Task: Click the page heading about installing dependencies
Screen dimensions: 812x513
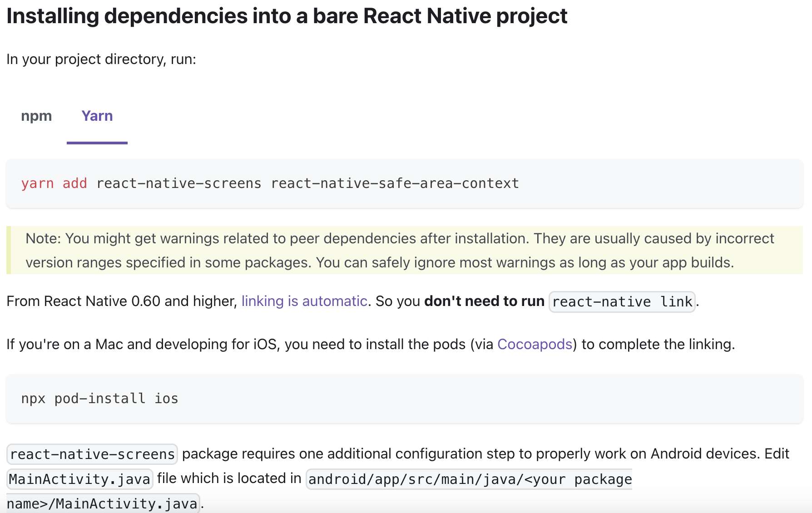Action: 287,16
